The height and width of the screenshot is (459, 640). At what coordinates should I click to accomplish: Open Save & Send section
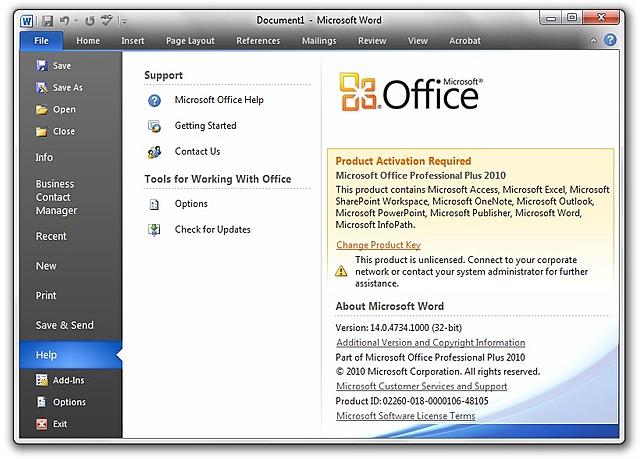click(64, 325)
